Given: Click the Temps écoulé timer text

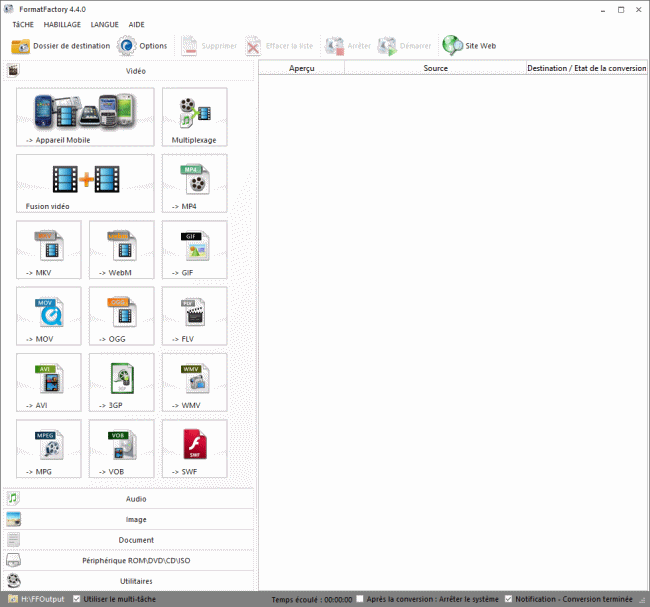Looking at the screenshot, I should [312, 600].
